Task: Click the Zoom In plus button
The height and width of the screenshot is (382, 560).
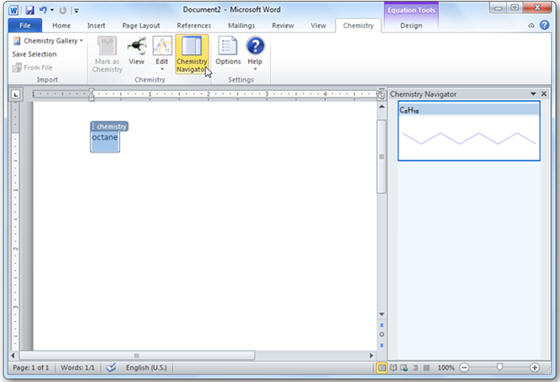Action: [534, 367]
